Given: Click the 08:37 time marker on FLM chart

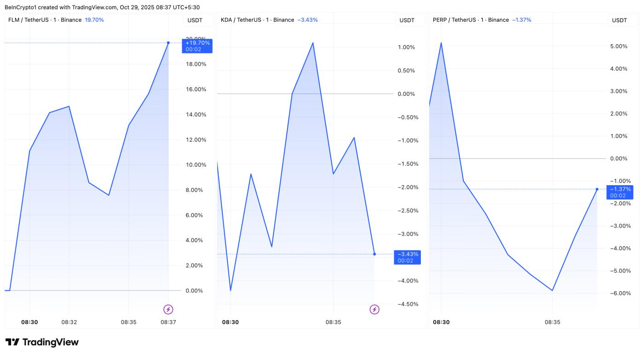Looking at the screenshot, I should pyautogui.click(x=168, y=322).
